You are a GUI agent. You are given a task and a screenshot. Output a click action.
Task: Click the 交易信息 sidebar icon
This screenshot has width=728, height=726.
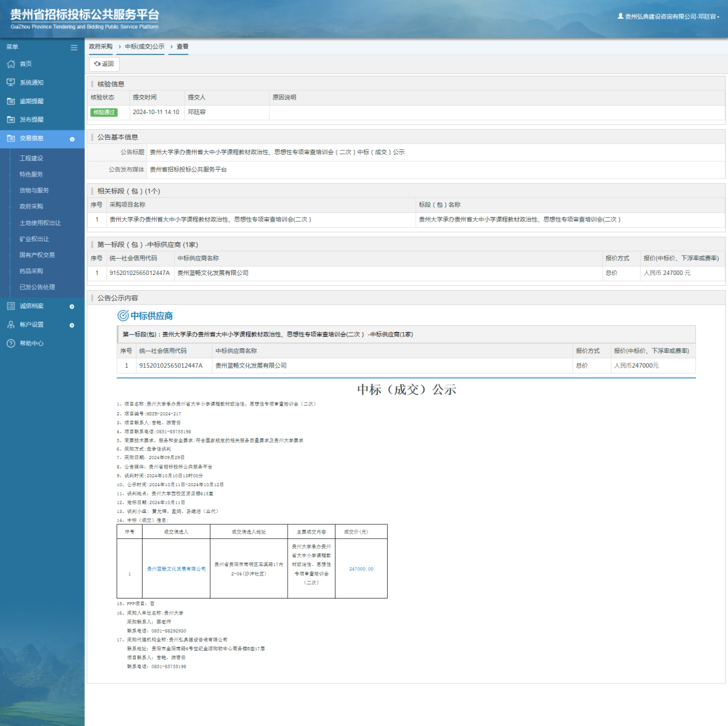[x=10, y=138]
